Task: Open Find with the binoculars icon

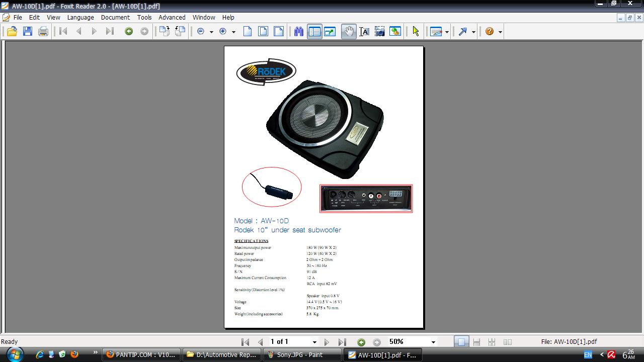Action: [x=299, y=32]
